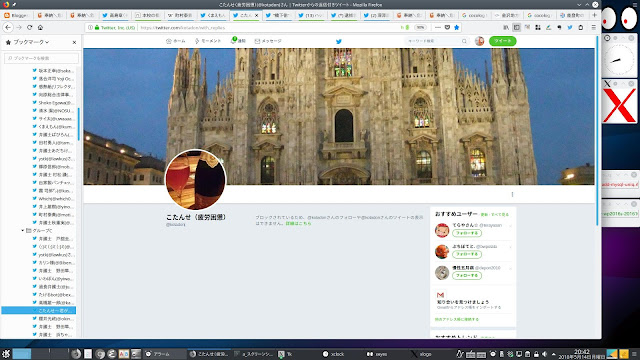Close the active こたんせ tab
The width and height of the screenshot is (640, 360).
[x=256, y=16]
